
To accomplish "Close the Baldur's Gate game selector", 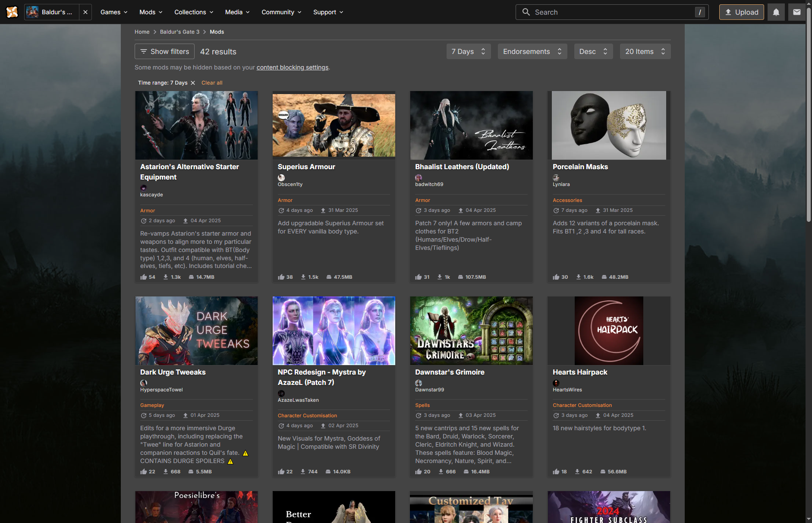I will pos(85,12).
